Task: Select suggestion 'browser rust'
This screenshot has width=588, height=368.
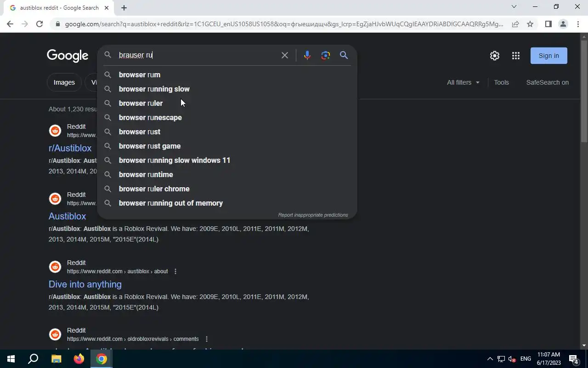Action: click(227, 132)
